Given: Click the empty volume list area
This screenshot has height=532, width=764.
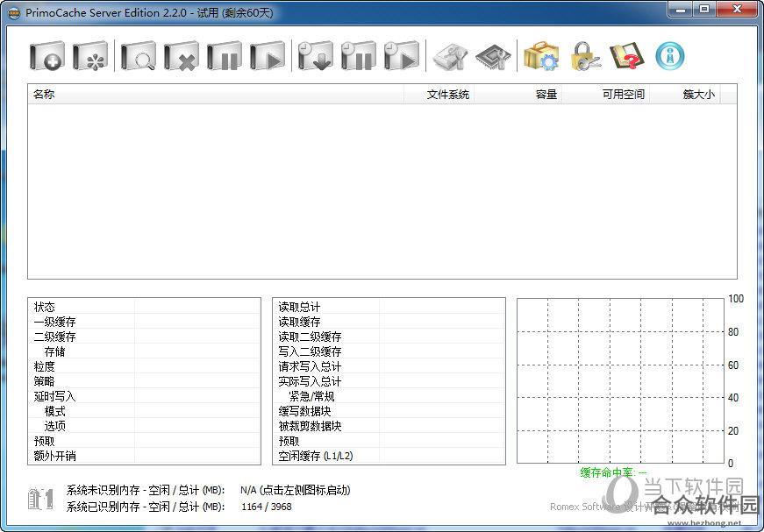Looking at the screenshot, I should pos(382,191).
